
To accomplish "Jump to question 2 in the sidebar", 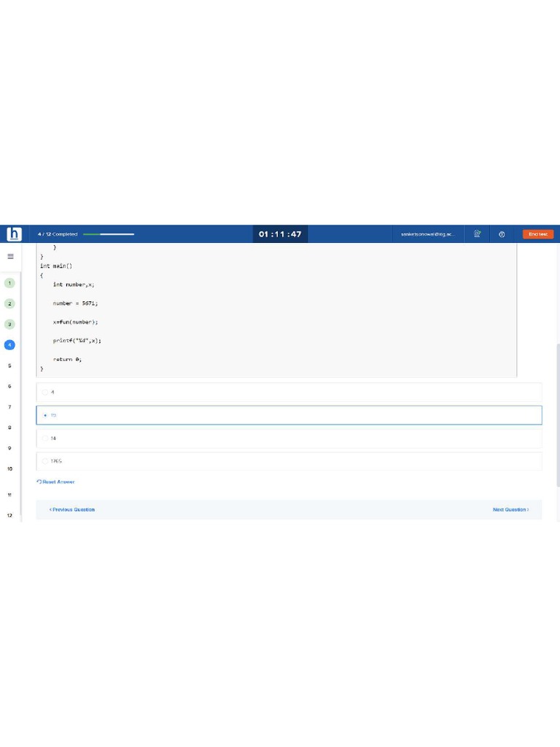I will (x=9, y=303).
